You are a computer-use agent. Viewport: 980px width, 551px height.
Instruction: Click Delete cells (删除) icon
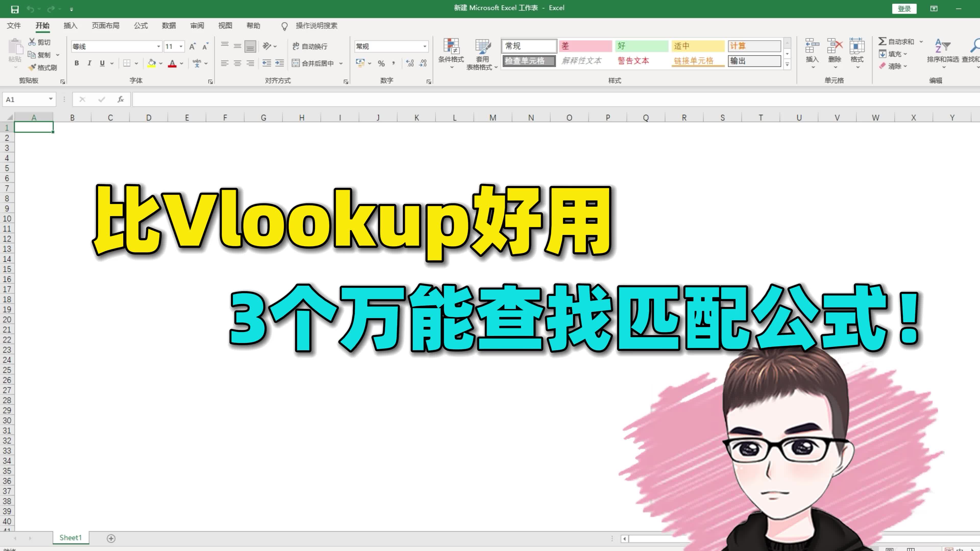[x=835, y=46]
